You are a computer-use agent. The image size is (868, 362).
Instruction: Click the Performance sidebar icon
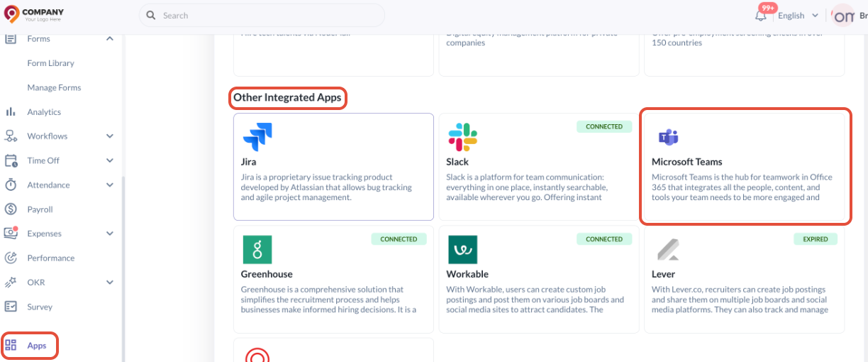(x=11, y=258)
